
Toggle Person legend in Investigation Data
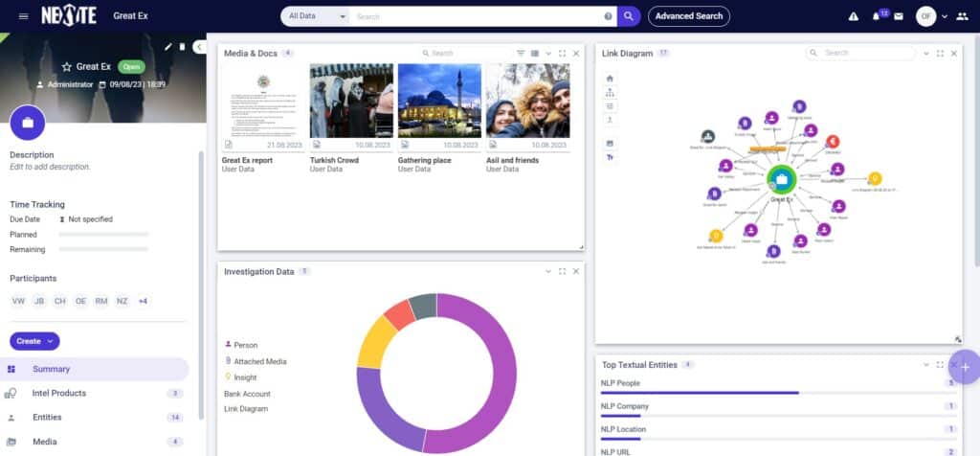[241, 345]
